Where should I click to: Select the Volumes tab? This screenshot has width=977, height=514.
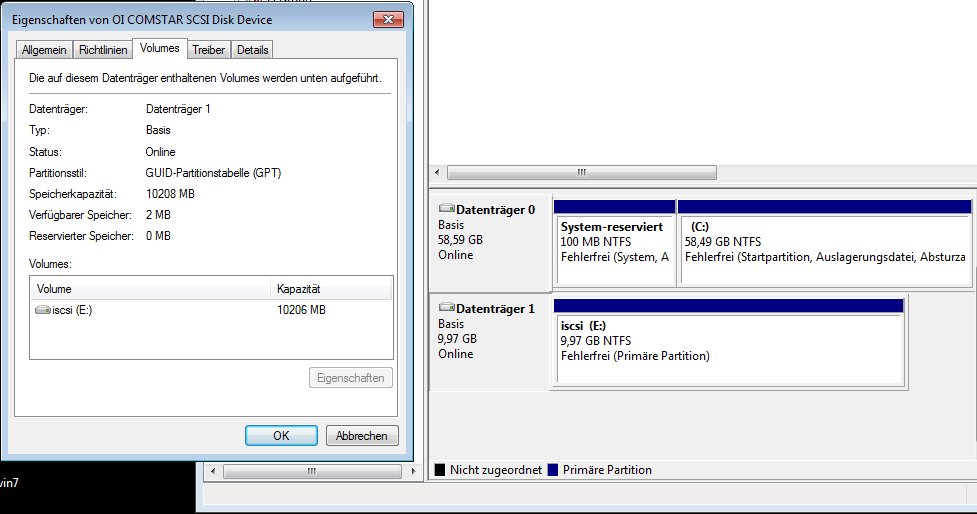[160, 48]
